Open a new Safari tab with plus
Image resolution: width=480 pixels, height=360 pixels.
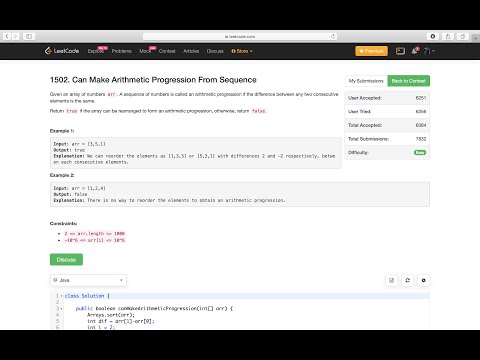coord(476,38)
